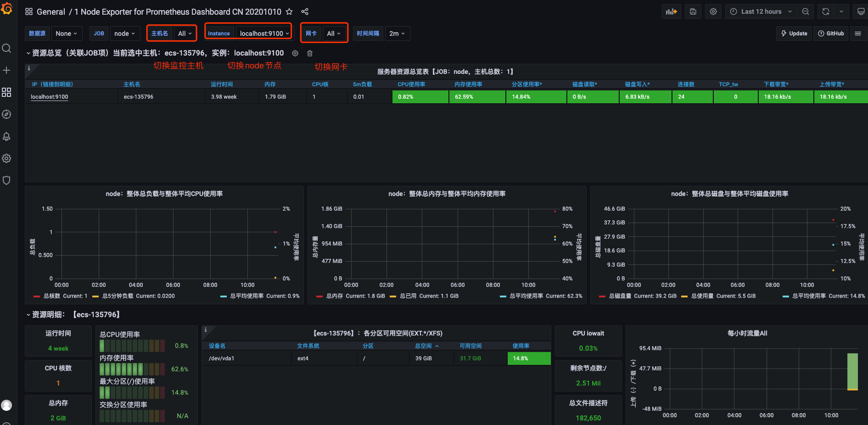This screenshot has width=868, height=425.
Task: Zoom out the time range
Action: tap(806, 11)
